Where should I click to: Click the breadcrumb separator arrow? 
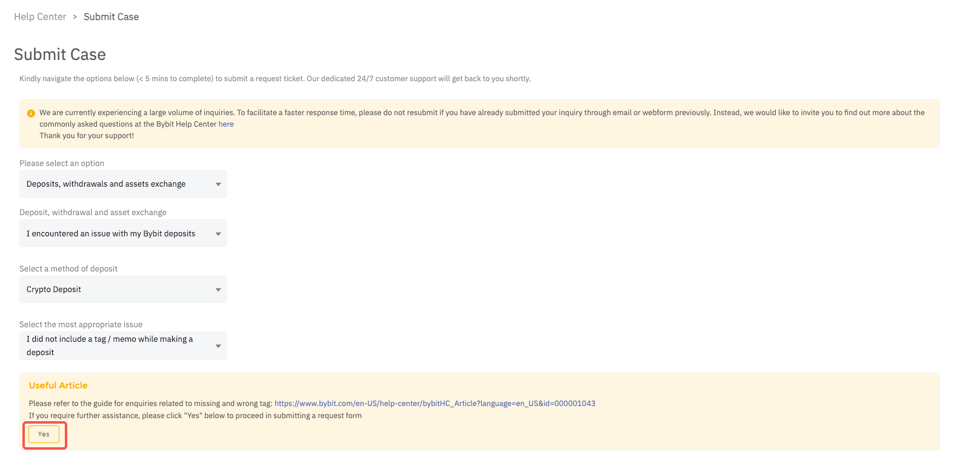click(x=75, y=17)
